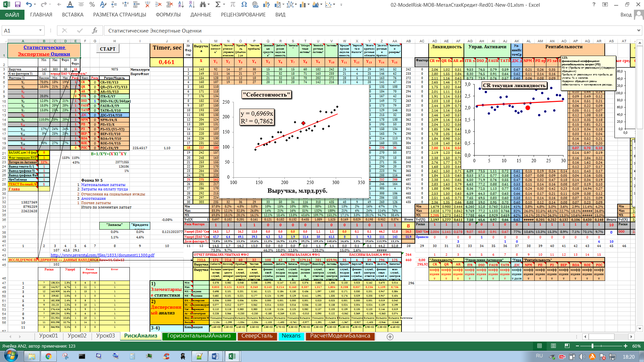This screenshot has height=362, width=644.
Task: Click the font color A icon
Action: (x=70, y=5)
